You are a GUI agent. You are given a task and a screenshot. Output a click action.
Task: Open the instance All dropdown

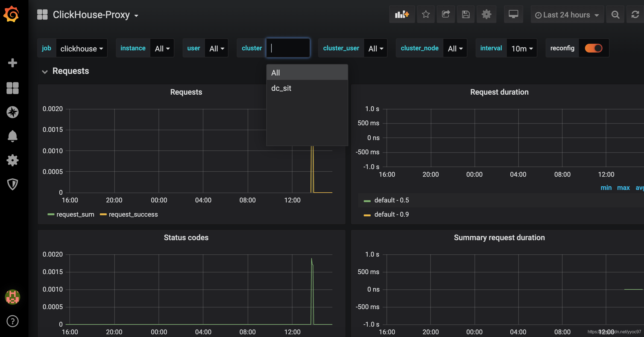162,48
